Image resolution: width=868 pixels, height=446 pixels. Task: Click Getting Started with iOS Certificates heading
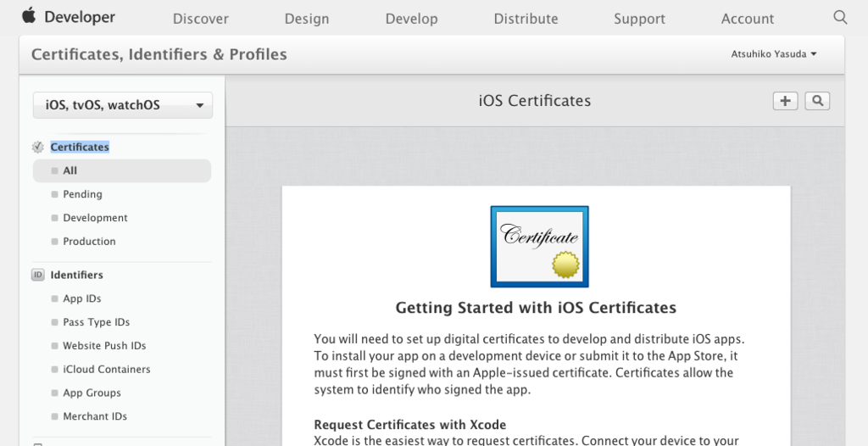[x=536, y=308]
